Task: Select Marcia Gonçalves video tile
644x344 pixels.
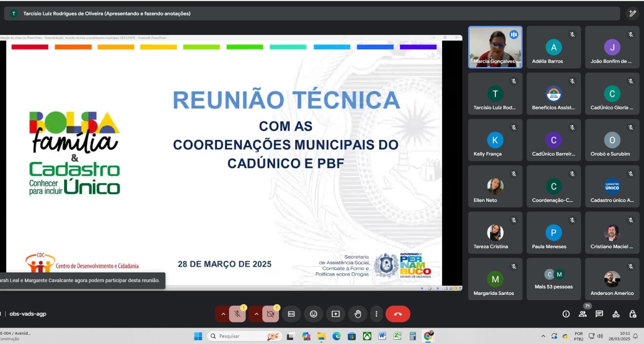Action: click(495, 47)
